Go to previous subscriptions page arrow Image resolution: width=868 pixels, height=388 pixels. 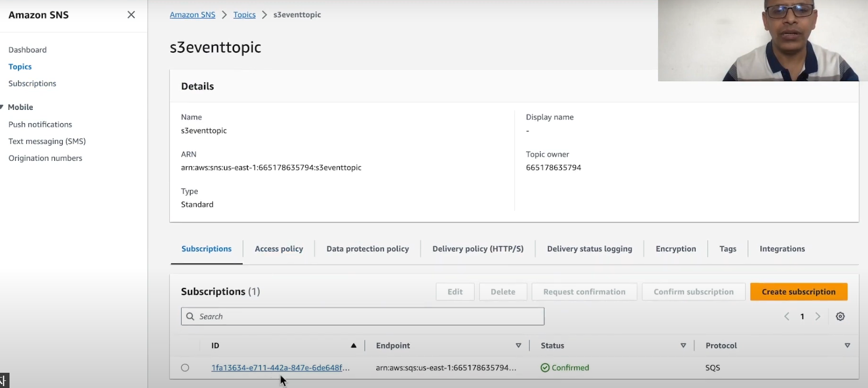click(x=787, y=317)
